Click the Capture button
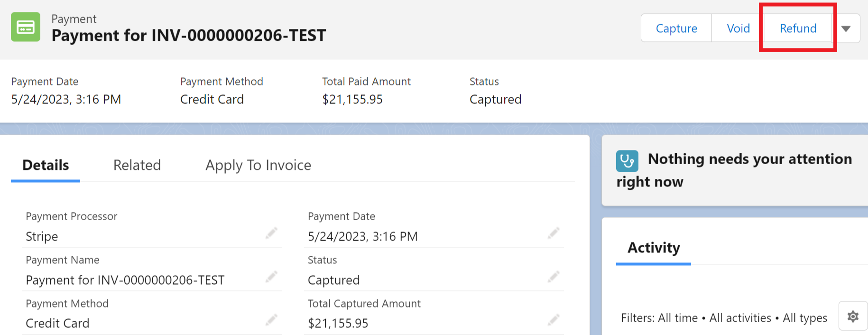The image size is (868, 335). click(x=676, y=28)
